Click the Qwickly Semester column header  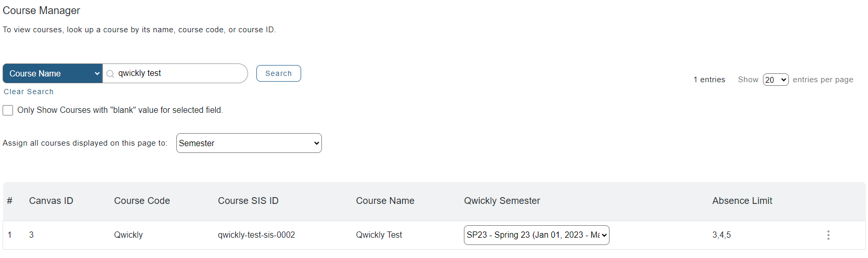tap(502, 201)
